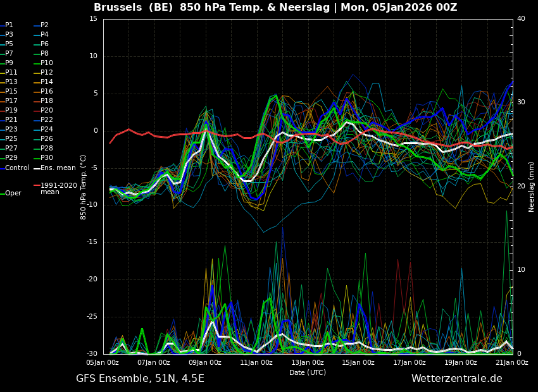Click the GFS Ensemble, 51N, 4.5E caption
Viewport: 538px width, 392px height.
point(140,379)
